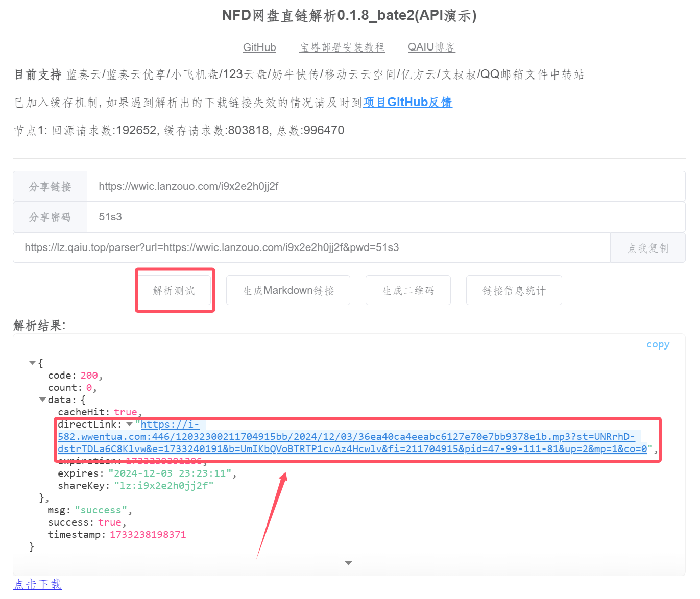Visit the QAIU博客 link
Viewport: 700px width, 599px height.
click(431, 47)
